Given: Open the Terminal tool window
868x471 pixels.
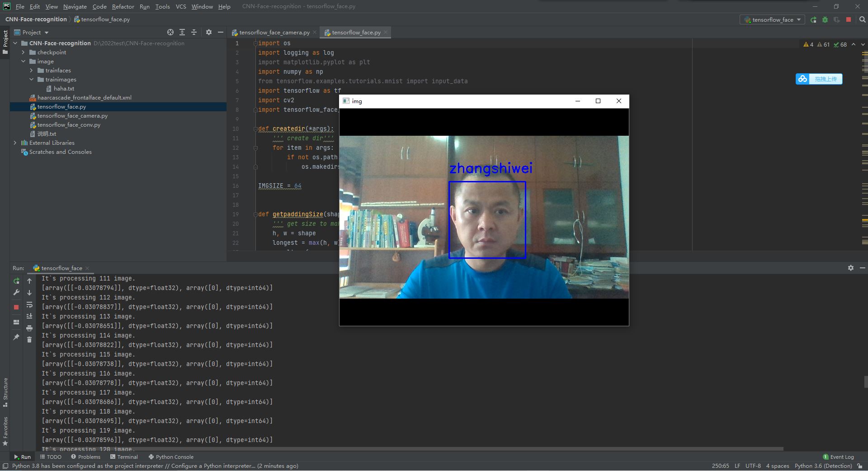Looking at the screenshot, I should tap(124, 457).
